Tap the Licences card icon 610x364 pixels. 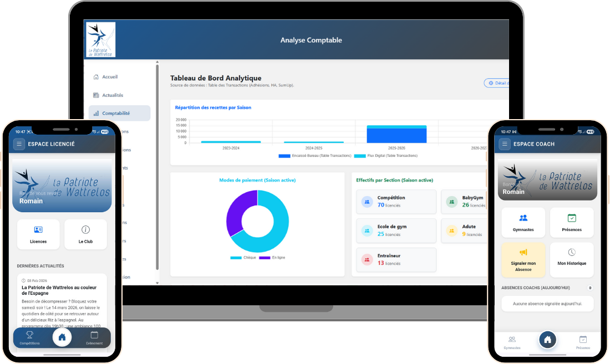coord(38,229)
